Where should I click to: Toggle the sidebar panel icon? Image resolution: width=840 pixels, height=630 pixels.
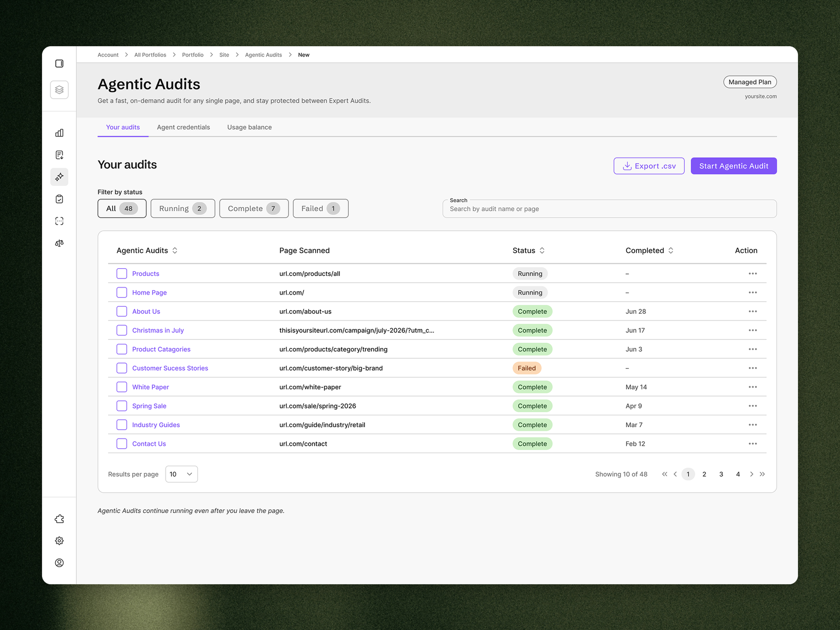coord(59,63)
